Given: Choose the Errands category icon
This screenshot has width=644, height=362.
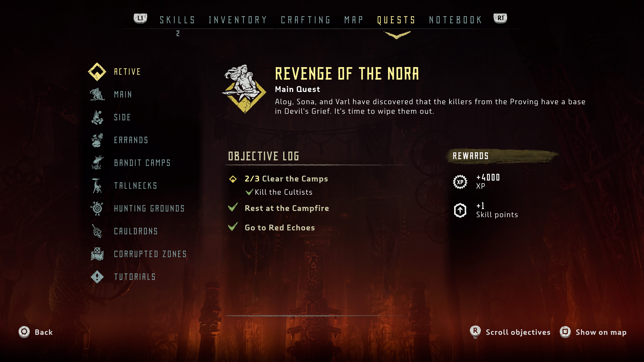Looking at the screenshot, I should [97, 140].
